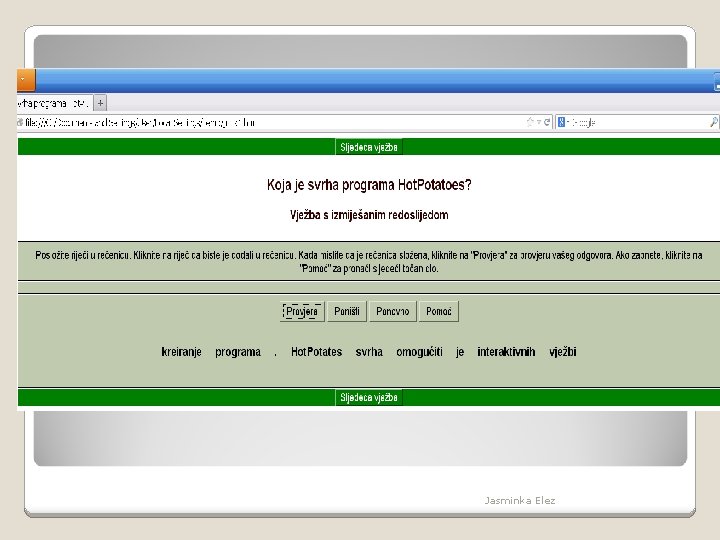Viewport: 720px width, 540px height.
Task: Select the word "vježbi"
Action: pyautogui.click(x=562, y=352)
